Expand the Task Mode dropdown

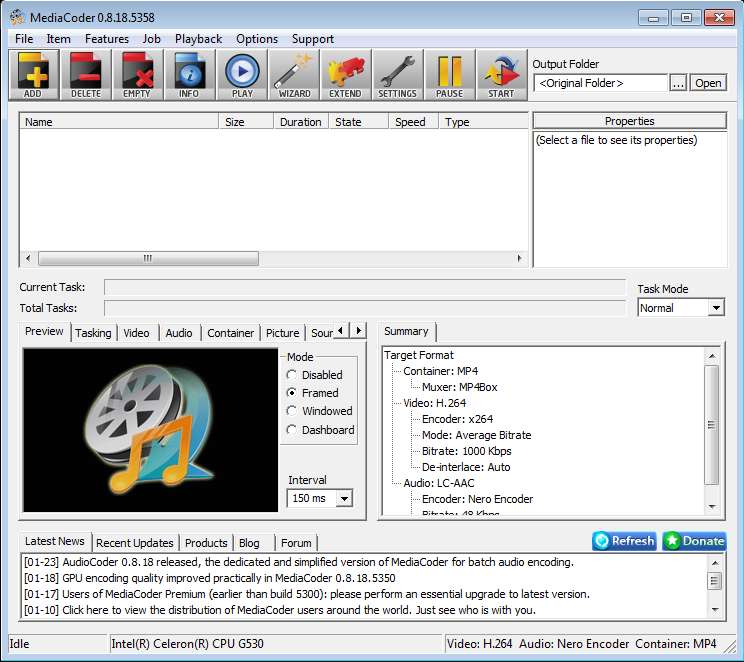pos(715,308)
